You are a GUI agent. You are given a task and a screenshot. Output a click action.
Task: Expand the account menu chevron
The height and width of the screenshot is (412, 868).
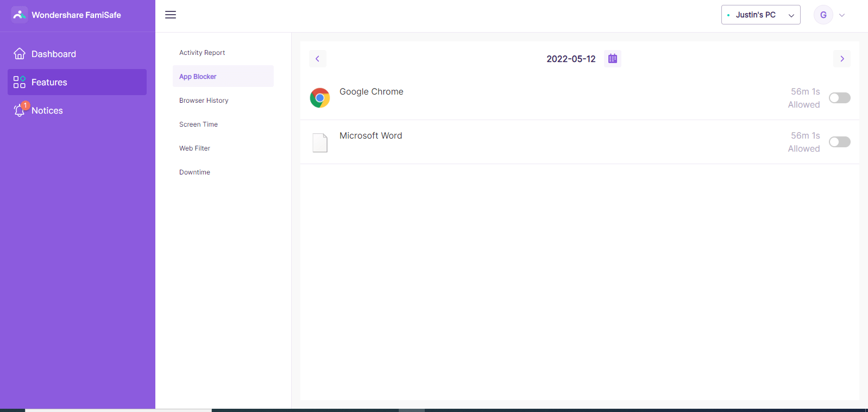tap(842, 15)
